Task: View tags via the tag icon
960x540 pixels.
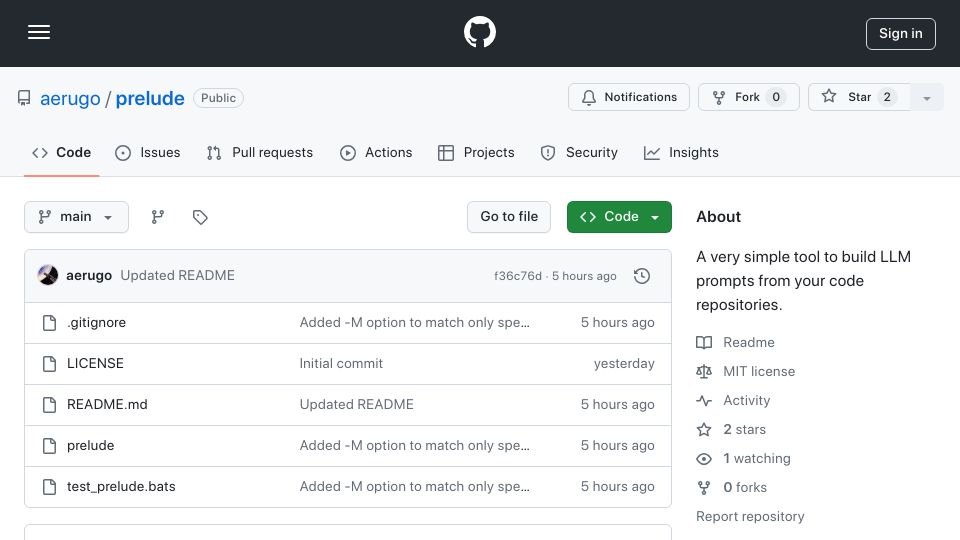Action: pyautogui.click(x=200, y=217)
